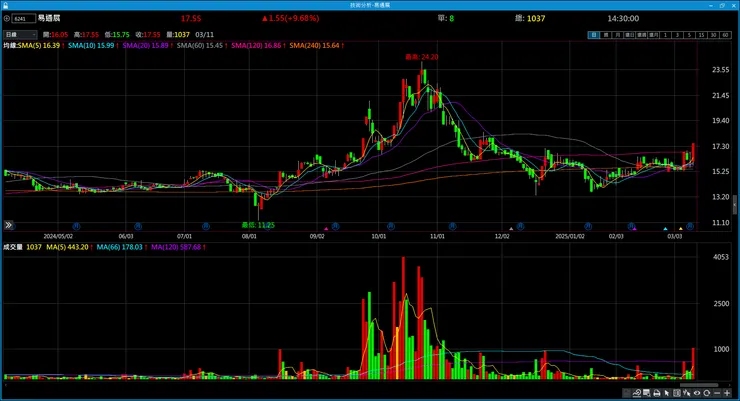Click the circled plus beside stock code
740x401 pixels.
pyautogui.click(x=7, y=18)
